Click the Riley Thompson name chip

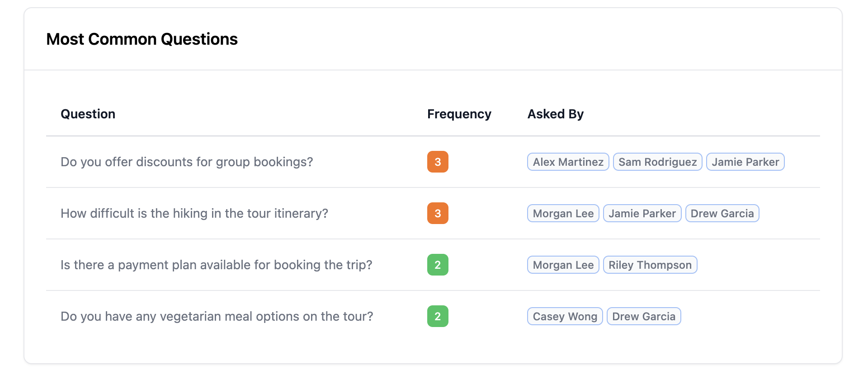(x=650, y=265)
